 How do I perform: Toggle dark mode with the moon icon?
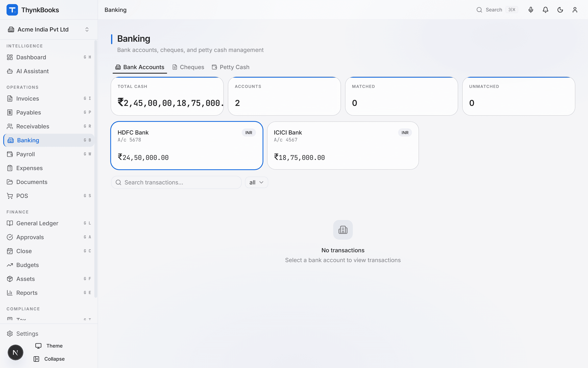pyautogui.click(x=560, y=10)
